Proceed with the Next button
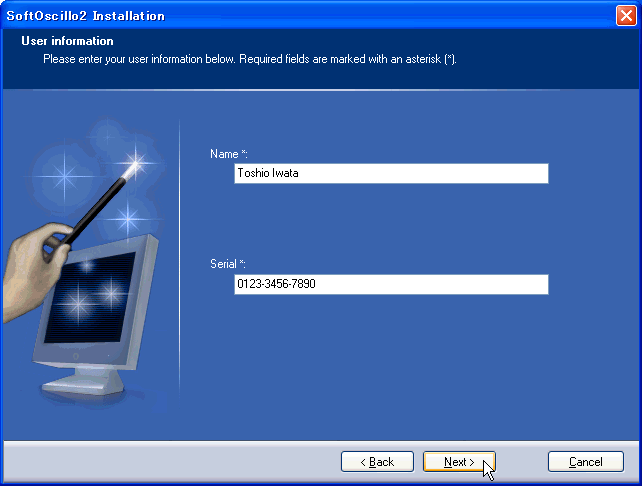The image size is (642, 486). 459,462
